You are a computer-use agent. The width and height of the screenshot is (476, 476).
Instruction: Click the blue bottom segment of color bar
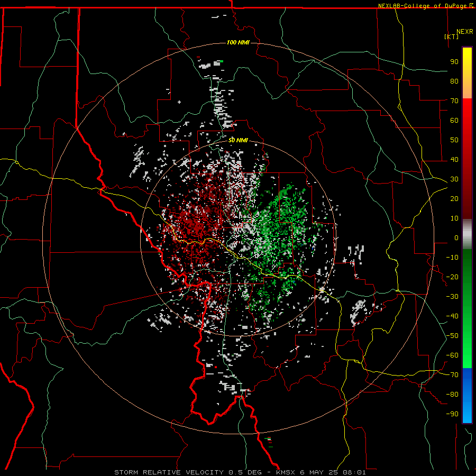pyautogui.click(x=467, y=395)
